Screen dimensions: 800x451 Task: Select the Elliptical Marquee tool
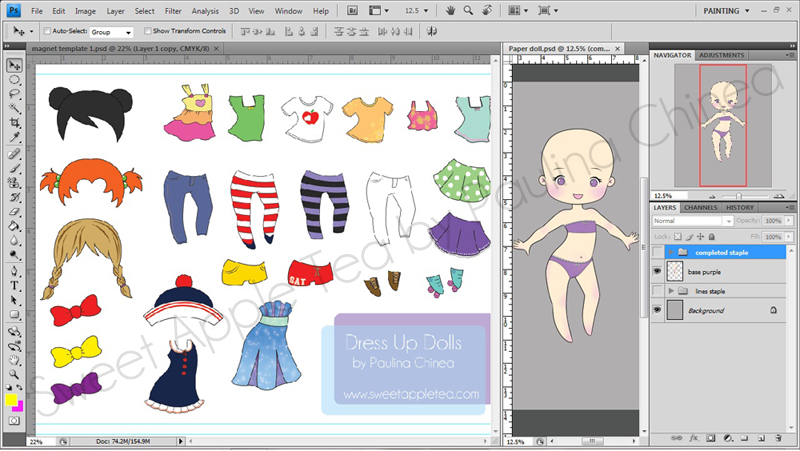tap(14, 80)
